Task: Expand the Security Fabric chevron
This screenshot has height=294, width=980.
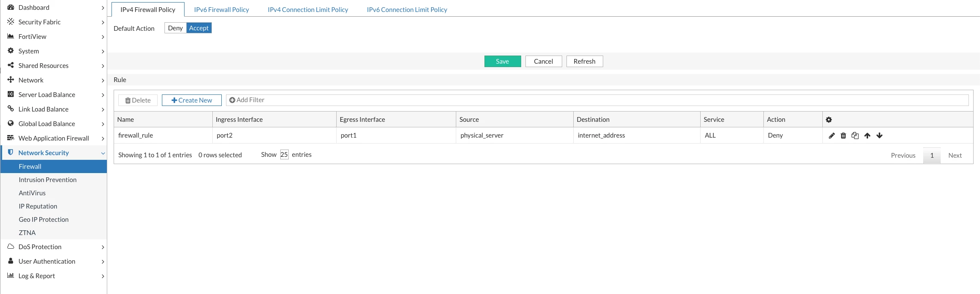Action: [103, 22]
